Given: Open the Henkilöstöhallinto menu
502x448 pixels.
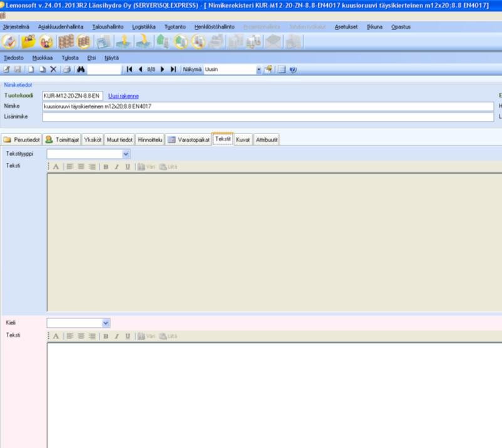Looking at the screenshot, I should [x=214, y=27].
